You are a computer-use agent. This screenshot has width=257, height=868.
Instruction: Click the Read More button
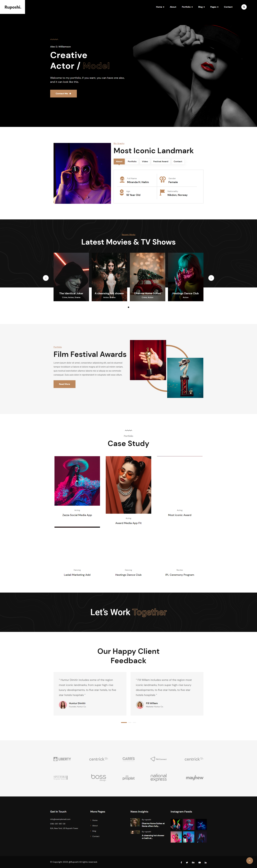coord(64,384)
